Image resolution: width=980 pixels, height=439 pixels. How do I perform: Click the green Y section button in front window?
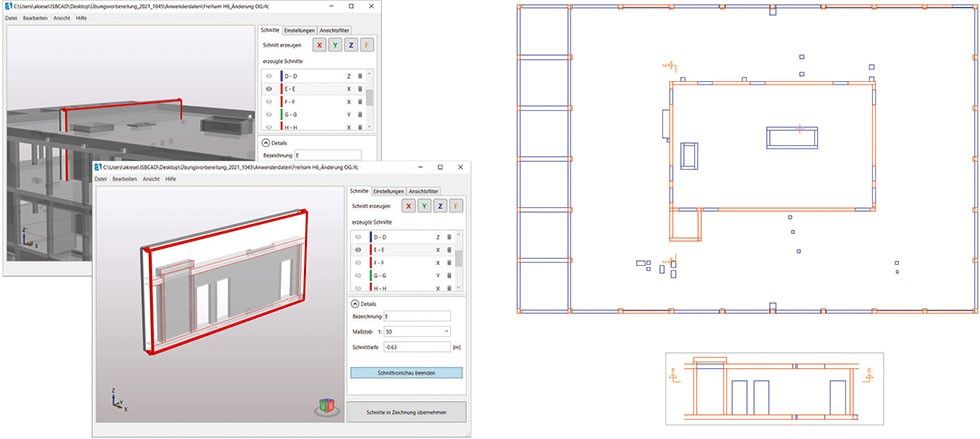click(423, 205)
